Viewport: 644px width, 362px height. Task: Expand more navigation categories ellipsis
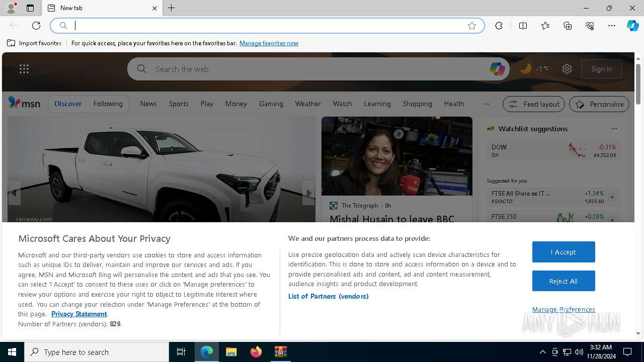(x=486, y=104)
